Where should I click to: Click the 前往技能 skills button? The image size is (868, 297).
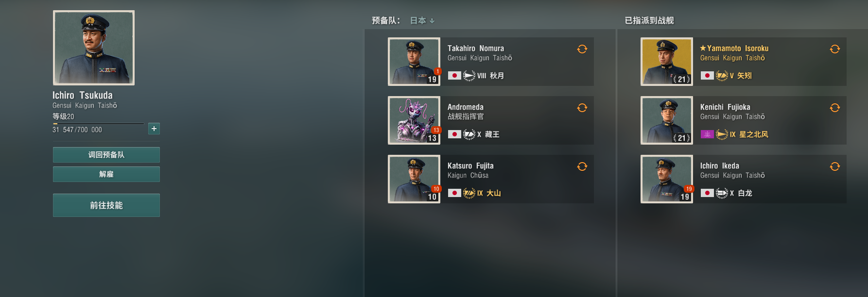tap(106, 205)
